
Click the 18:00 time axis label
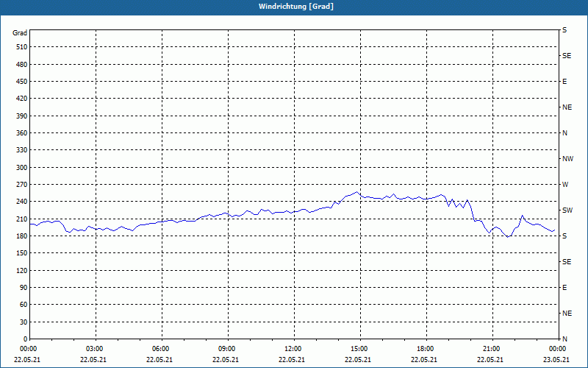click(426, 349)
